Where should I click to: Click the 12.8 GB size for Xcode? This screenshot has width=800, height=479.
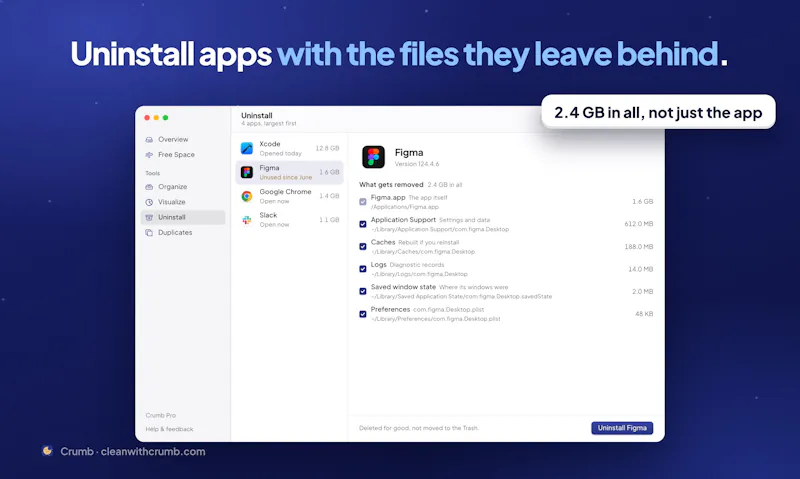pyautogui.click(x=327, y=148)
